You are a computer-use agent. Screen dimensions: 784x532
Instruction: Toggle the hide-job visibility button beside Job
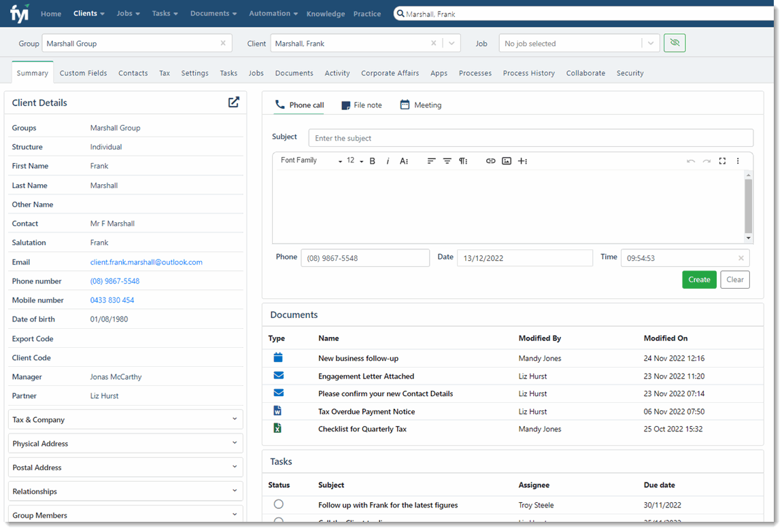click(675, 43)
